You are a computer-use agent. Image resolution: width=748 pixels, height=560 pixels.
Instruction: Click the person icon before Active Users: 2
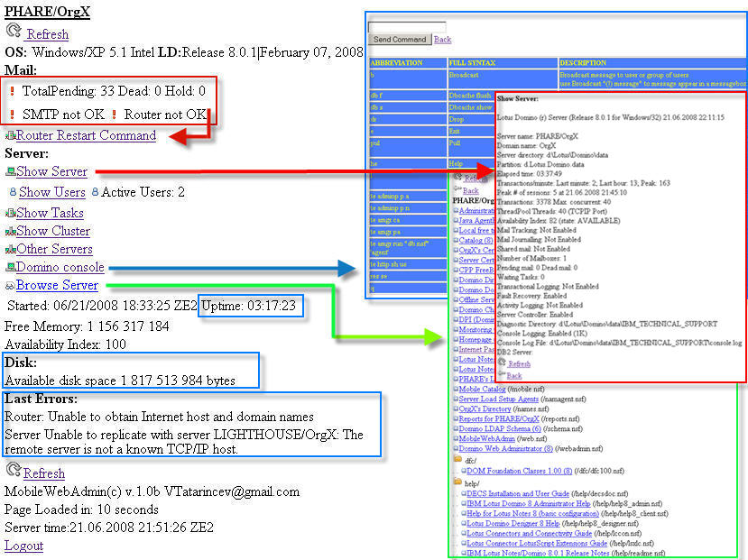click(x=95, y=192)
